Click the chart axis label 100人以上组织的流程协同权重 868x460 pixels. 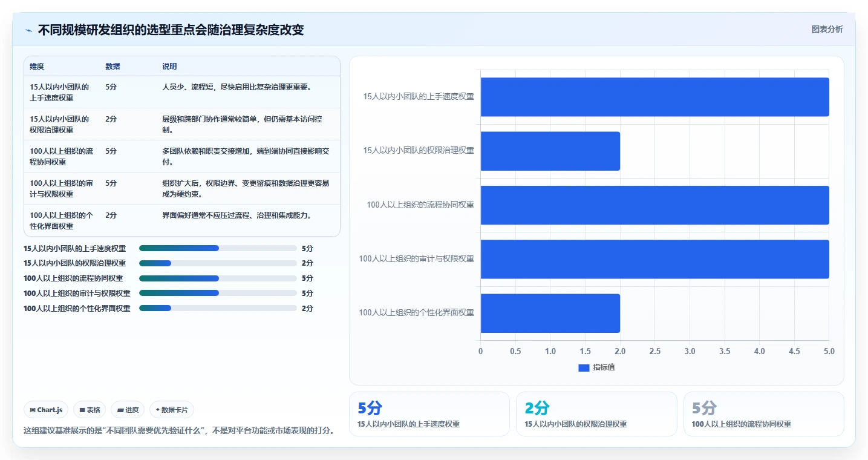point(420,205)
